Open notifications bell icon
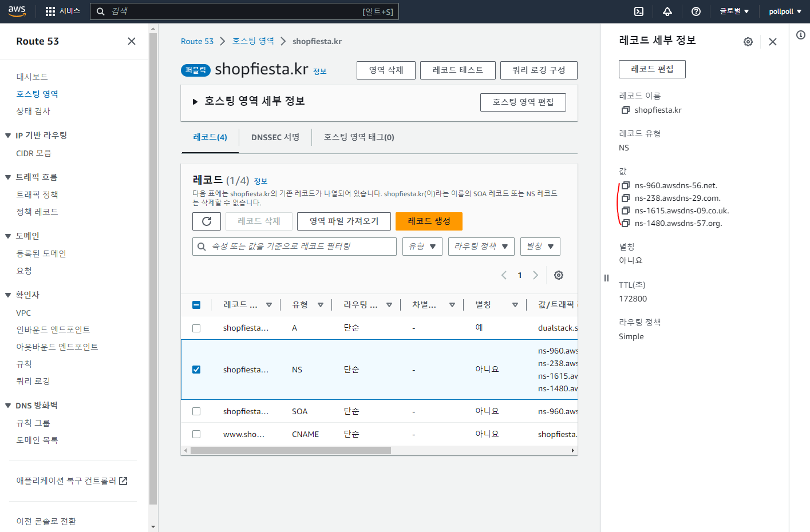Image resolution: width=810 pixels, height=532 pixels. tap(667, 11)
